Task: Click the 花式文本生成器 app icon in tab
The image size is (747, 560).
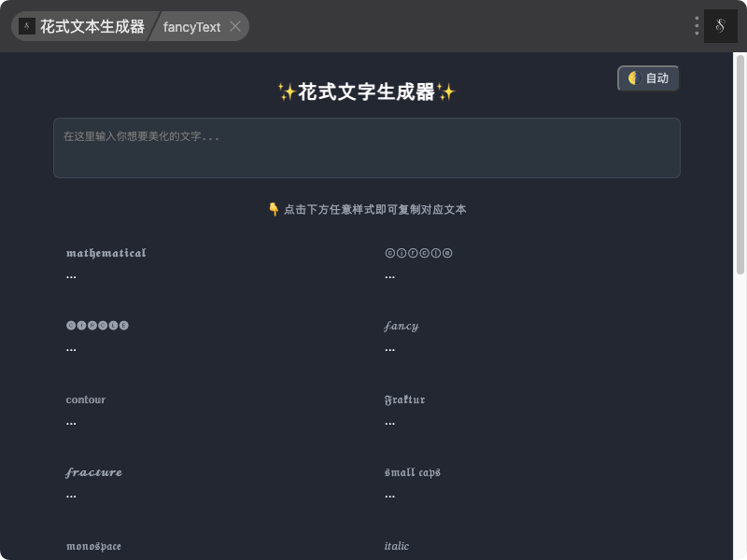Action: click(x=27, y=26)
